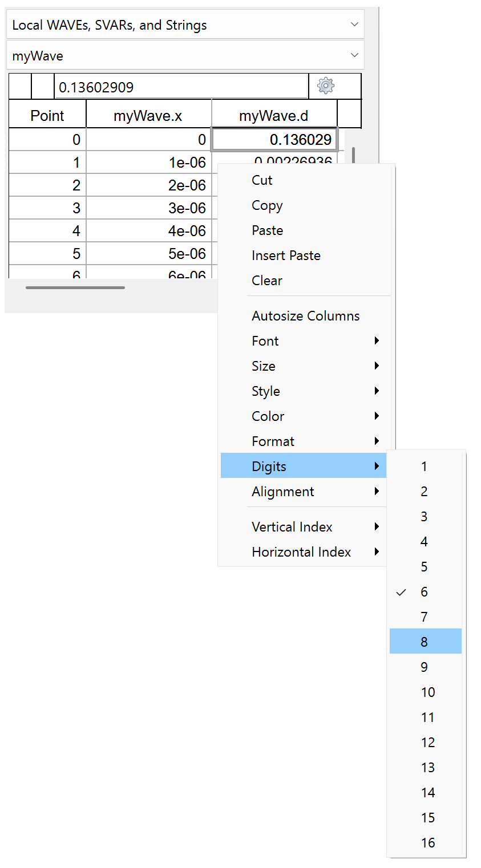This screenshot has height=868, width=481.
Task: Expand the Font submenu arrow
Action: 377,340
